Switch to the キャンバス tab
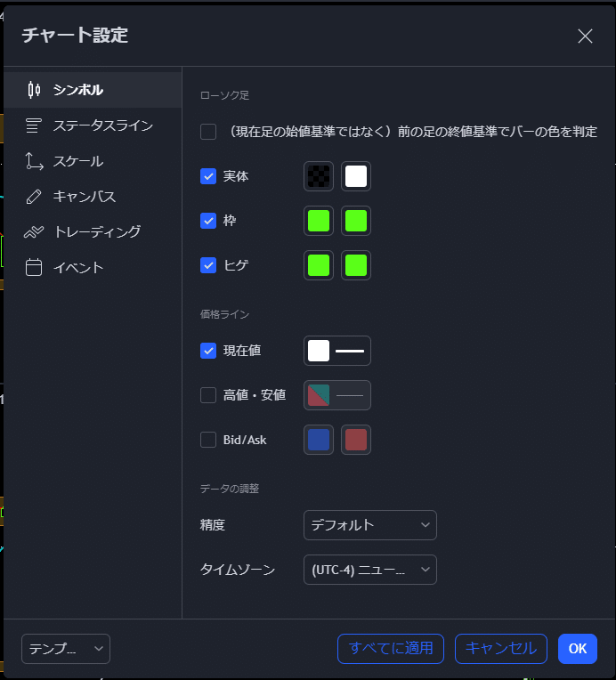Image resolution: width=616 pixels, height=680 pixels. (93, 197)
